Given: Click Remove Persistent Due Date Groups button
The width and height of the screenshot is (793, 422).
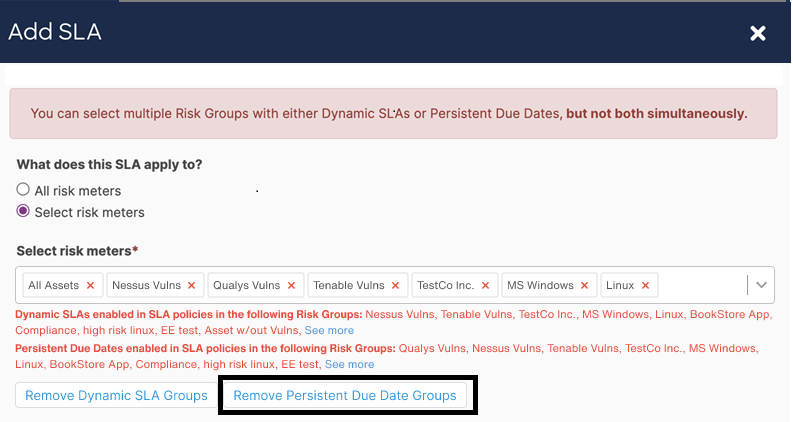Looking at the screenshot, I should click(x=345, y=395).
